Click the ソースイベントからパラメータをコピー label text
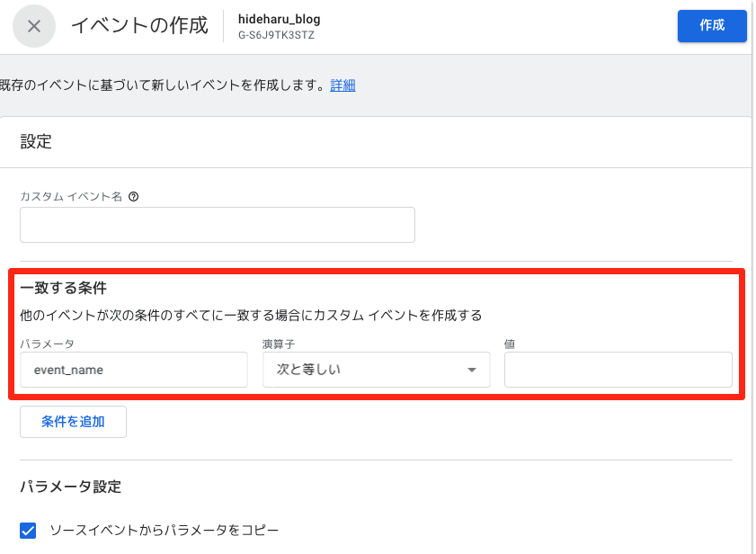The width and height of the screenshot is (756, 554). pos(165,531)
